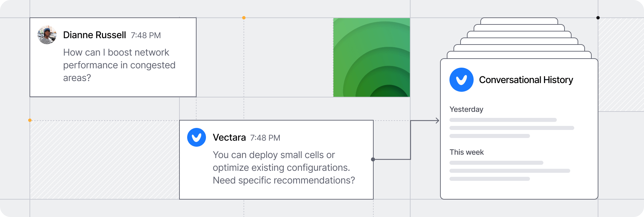Click the 7:48 PM timestamp on Dianne's message
This screenshot has height=217, width=644.
pos(146,35)
